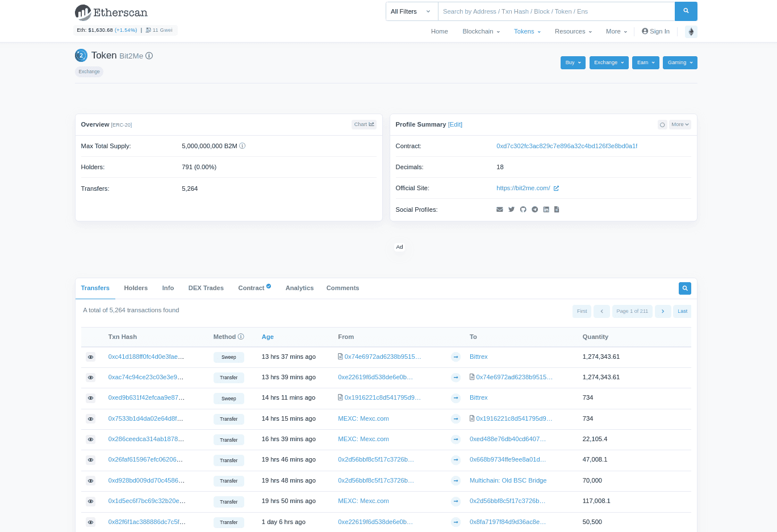Click the contract icon before sender 0x1916221c8d541795d9
Screen dimensions: 777x532
340,397
